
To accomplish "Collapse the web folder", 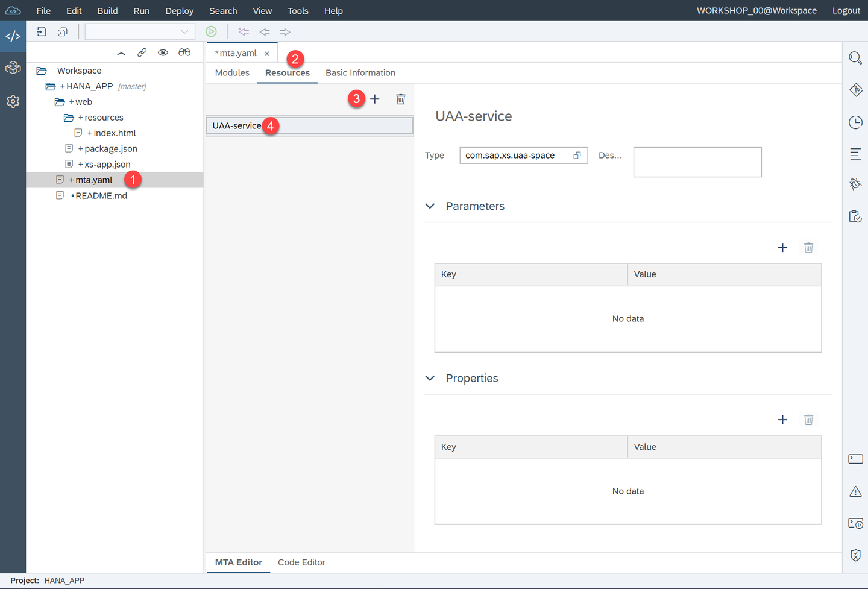I will [60, 102].
